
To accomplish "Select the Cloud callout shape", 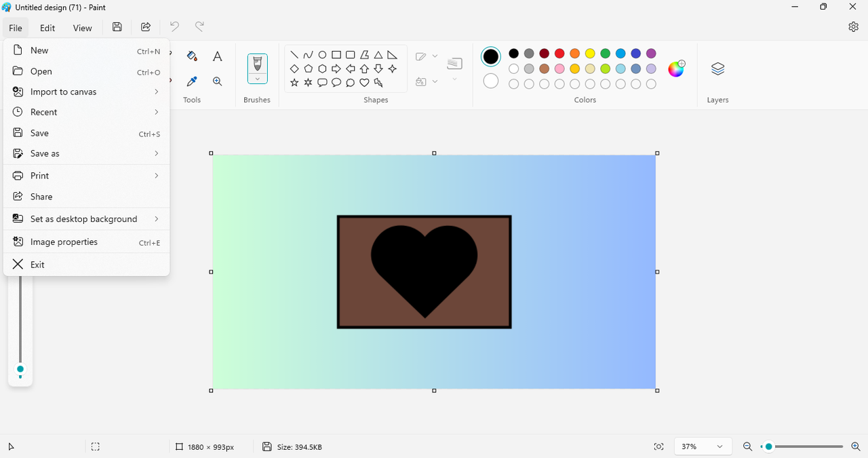I will click(351, 83).
